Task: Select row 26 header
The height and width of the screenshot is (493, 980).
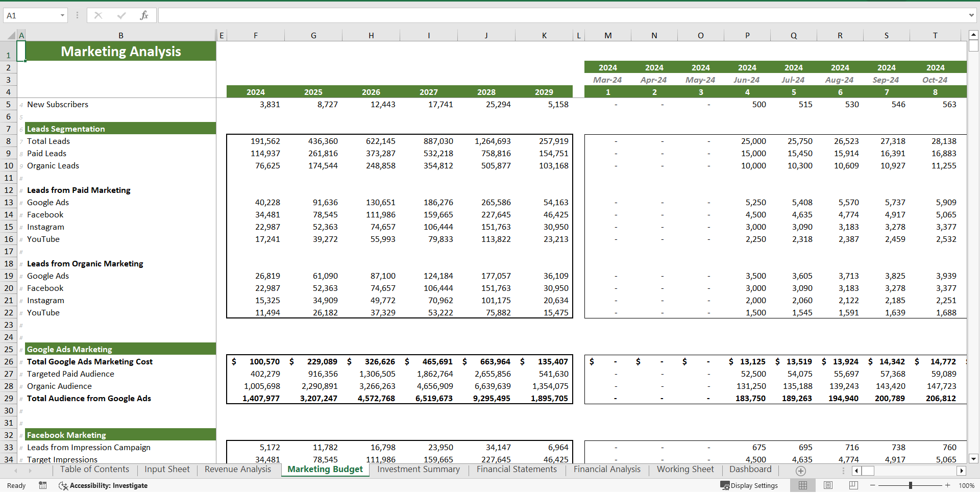Action: pos(9,361)
